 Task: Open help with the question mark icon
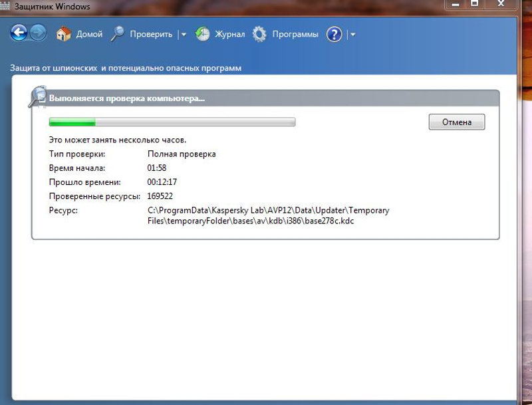tap(334, 35)
